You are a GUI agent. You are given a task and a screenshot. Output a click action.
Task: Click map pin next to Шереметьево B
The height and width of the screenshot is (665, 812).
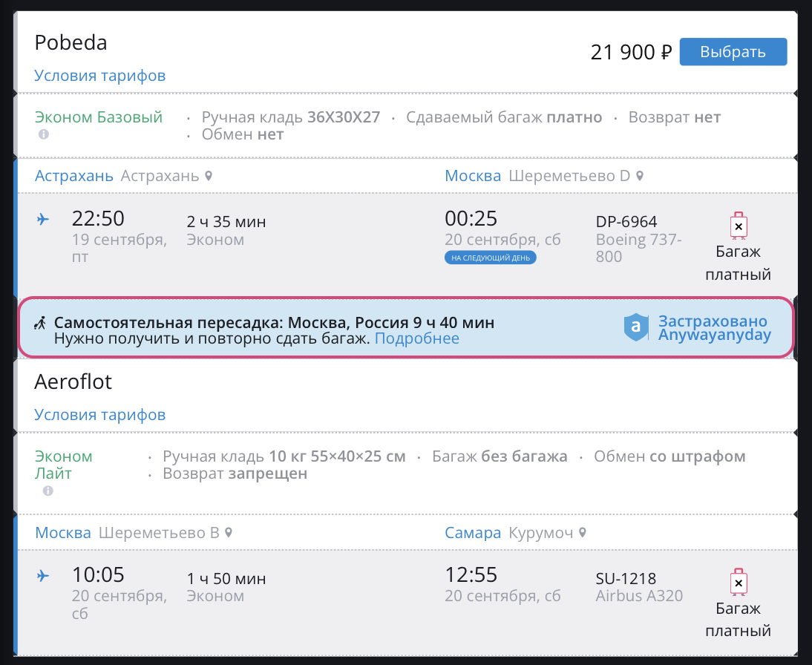(229, 533)
